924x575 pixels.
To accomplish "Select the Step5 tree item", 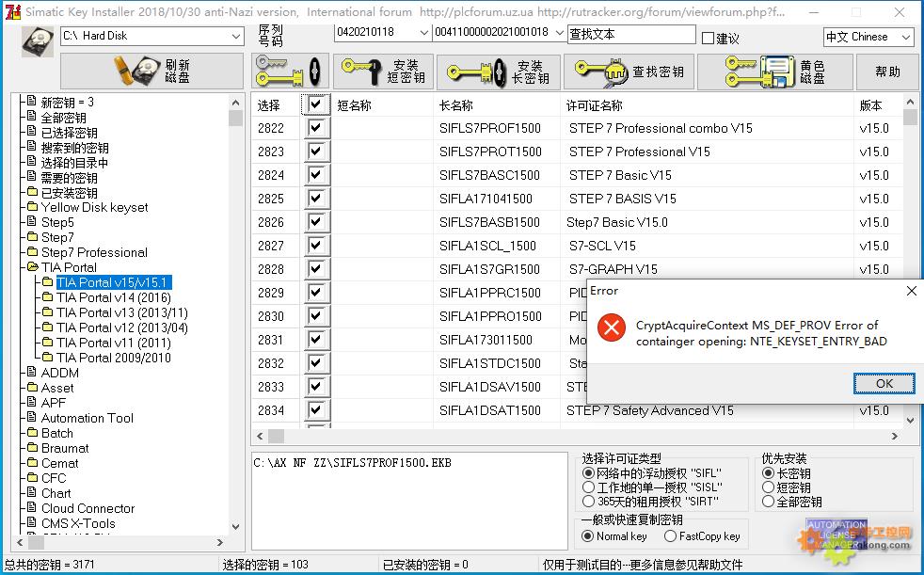I will [57, 223].
